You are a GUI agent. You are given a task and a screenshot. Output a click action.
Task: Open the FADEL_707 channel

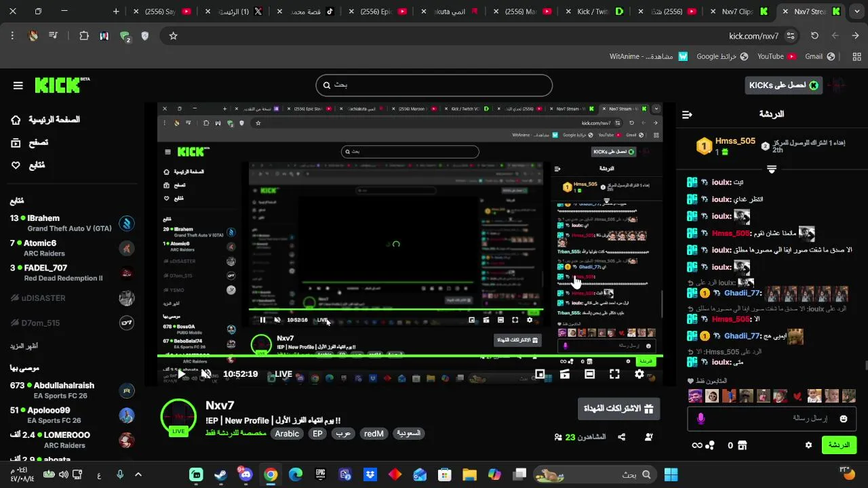point(72,273)
